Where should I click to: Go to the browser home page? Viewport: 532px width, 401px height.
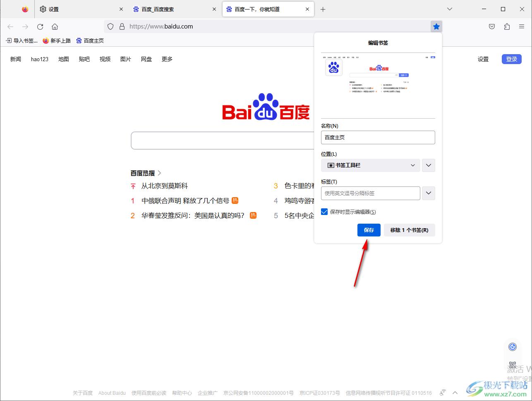[55, 26]
